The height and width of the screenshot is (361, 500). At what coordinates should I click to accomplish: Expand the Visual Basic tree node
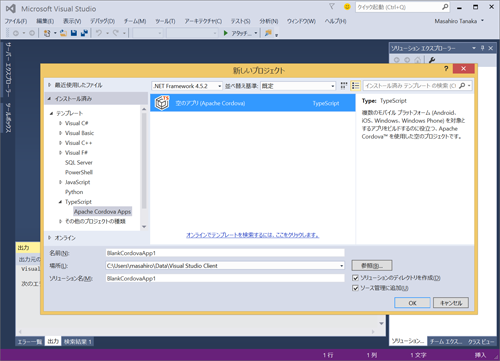click(60, 133)
